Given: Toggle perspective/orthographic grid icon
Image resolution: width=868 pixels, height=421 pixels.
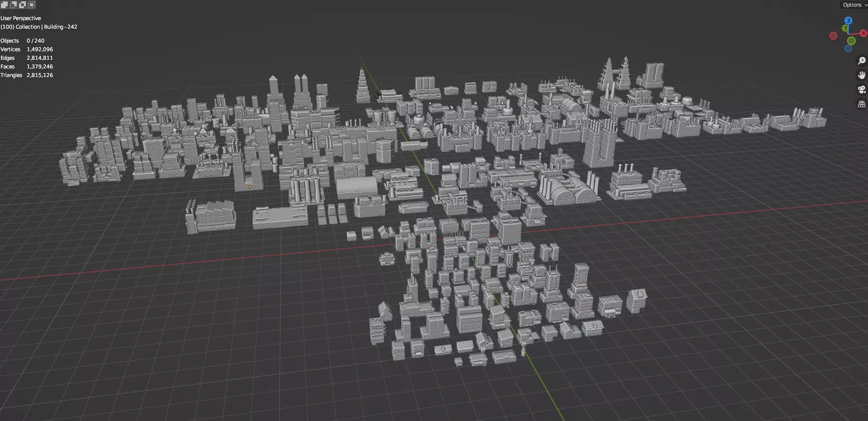Looking at the screenshot, I should tap(862, 104).
